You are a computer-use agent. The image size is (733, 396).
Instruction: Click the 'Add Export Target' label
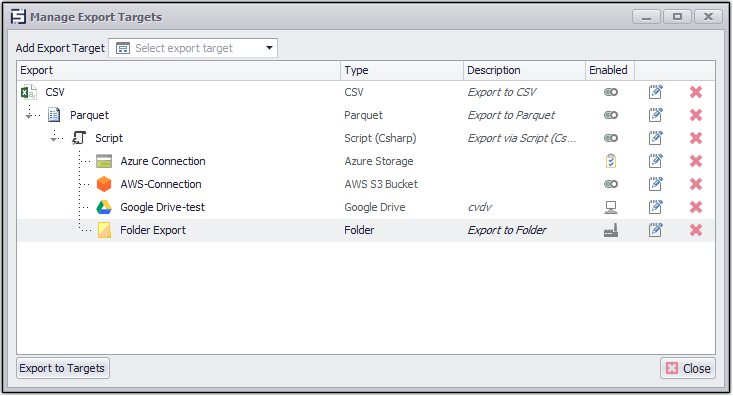tap(60, 48)
